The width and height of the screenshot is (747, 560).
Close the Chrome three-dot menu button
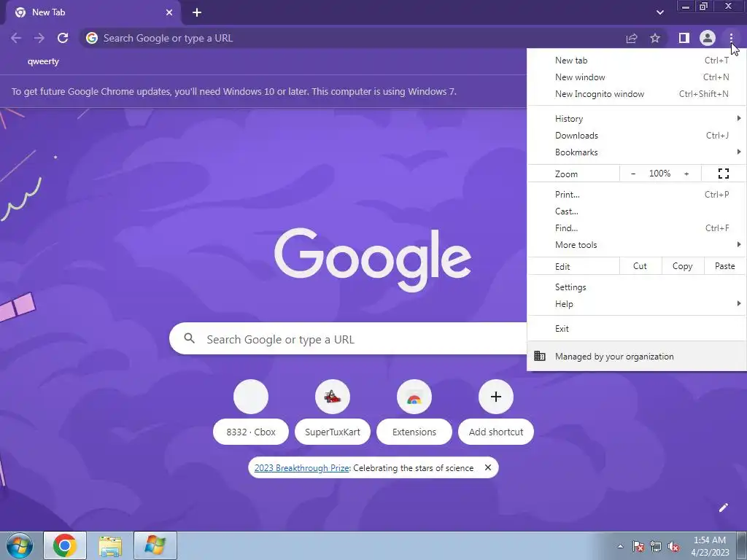click(x=731, y=38)
